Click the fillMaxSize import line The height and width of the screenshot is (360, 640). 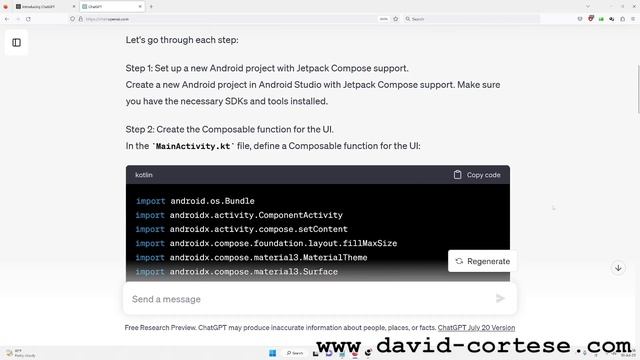[266, 243]
